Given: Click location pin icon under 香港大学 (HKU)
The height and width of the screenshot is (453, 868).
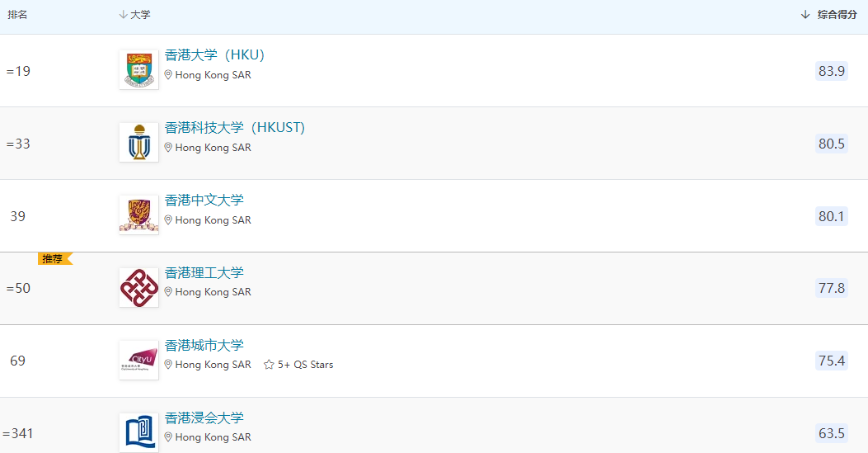Looking at the screenshot, I should pyautogui.click(x=168, y=75).
